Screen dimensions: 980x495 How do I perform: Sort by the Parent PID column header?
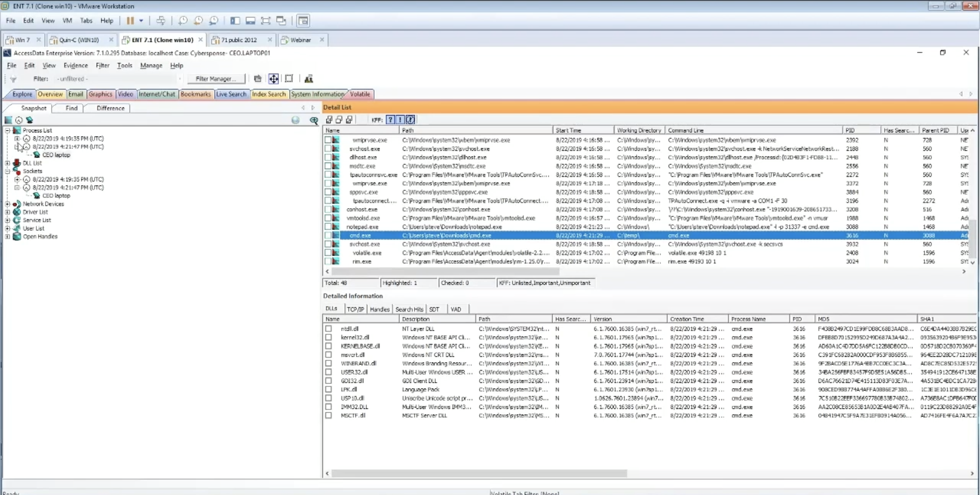pyautogui.click(x=938, y=130)
